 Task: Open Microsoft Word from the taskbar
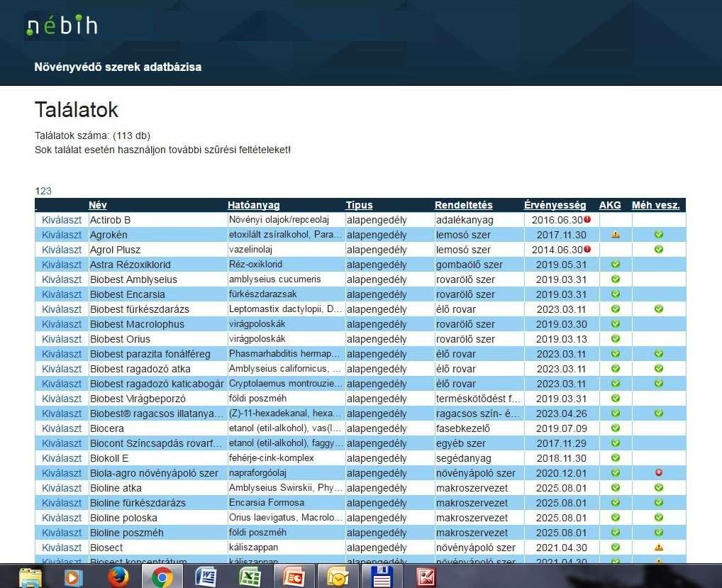(x=206, y=577)
